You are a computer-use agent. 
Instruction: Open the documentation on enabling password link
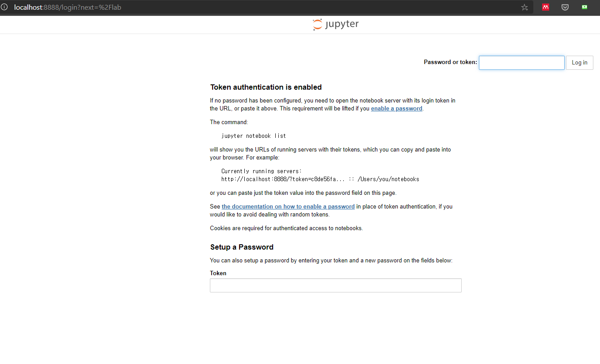pos(288,206)
